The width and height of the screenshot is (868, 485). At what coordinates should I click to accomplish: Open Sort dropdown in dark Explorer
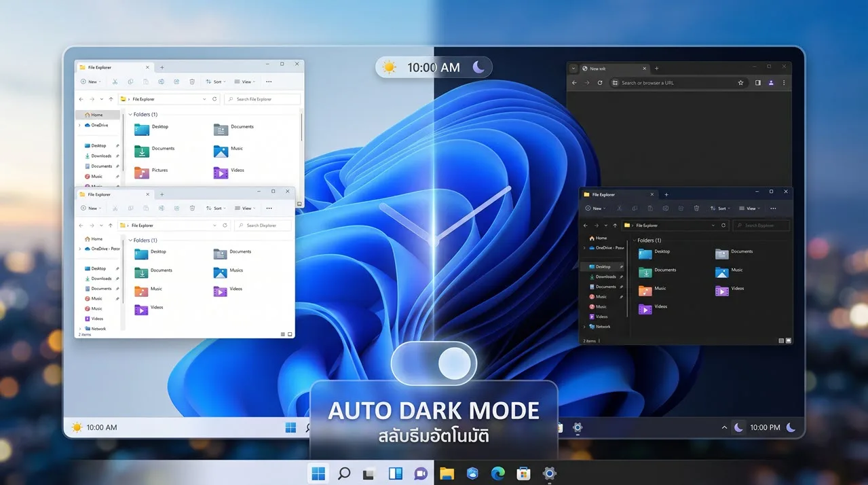point(720,209)
